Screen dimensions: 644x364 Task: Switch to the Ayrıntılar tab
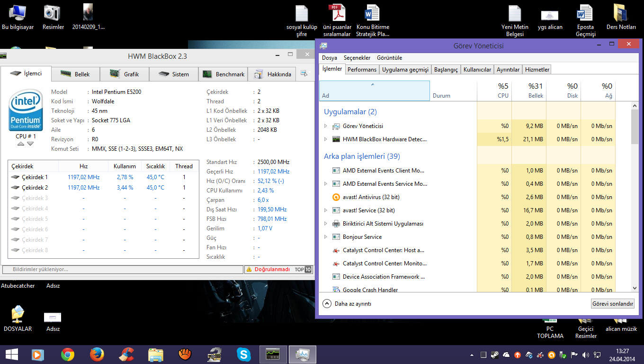point(508,70)
